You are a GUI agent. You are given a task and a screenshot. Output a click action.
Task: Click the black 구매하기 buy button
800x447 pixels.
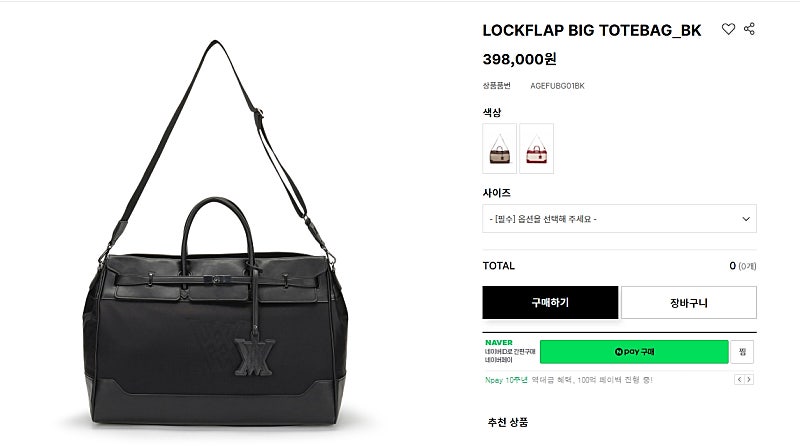(550, 303)
